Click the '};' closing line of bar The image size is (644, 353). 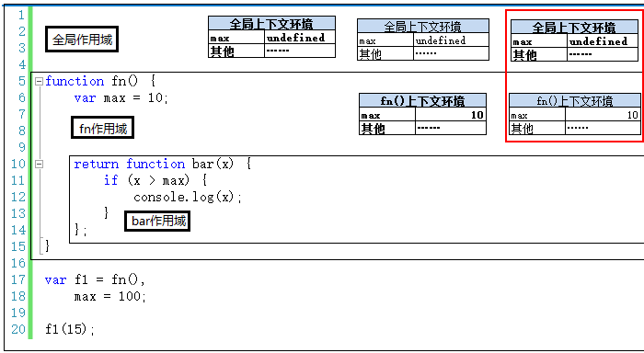(81, 230)
